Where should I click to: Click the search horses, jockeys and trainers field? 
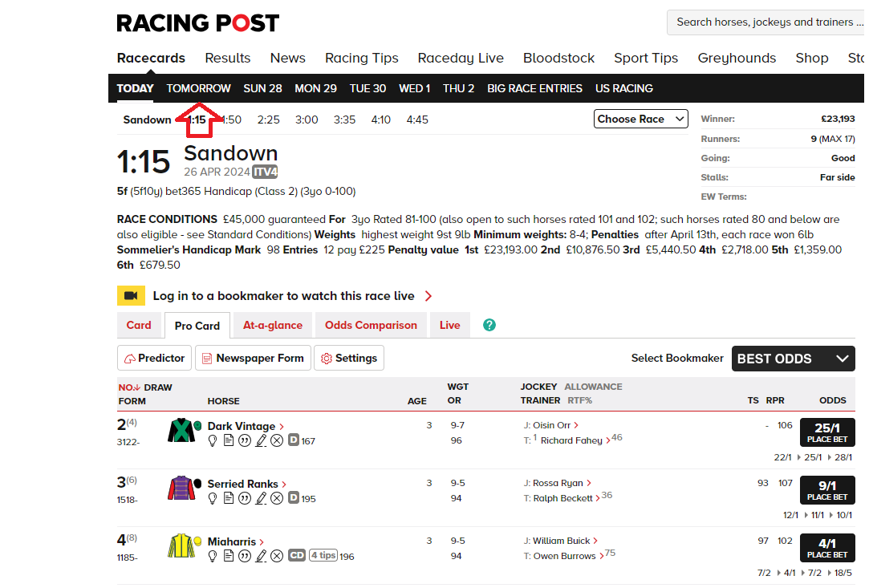[x=764, y=22]
